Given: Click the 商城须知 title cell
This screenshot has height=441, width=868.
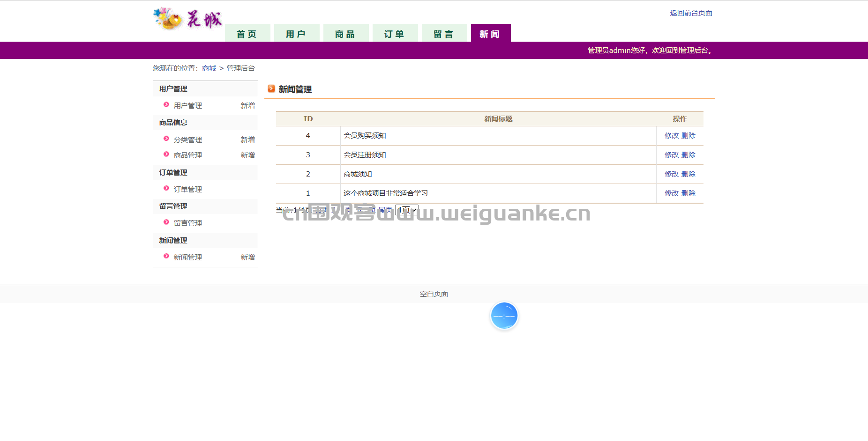Looking at the screenshot, I should 498,174.
